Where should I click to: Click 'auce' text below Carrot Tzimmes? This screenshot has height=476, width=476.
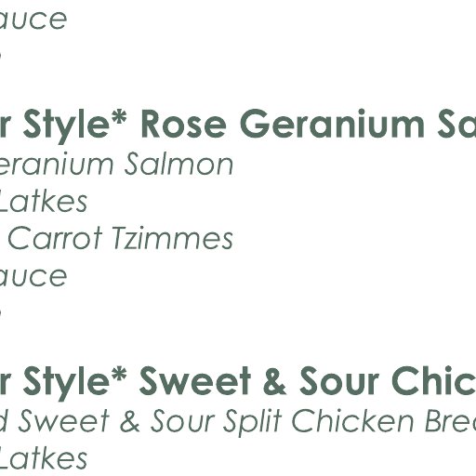(33, 277)
